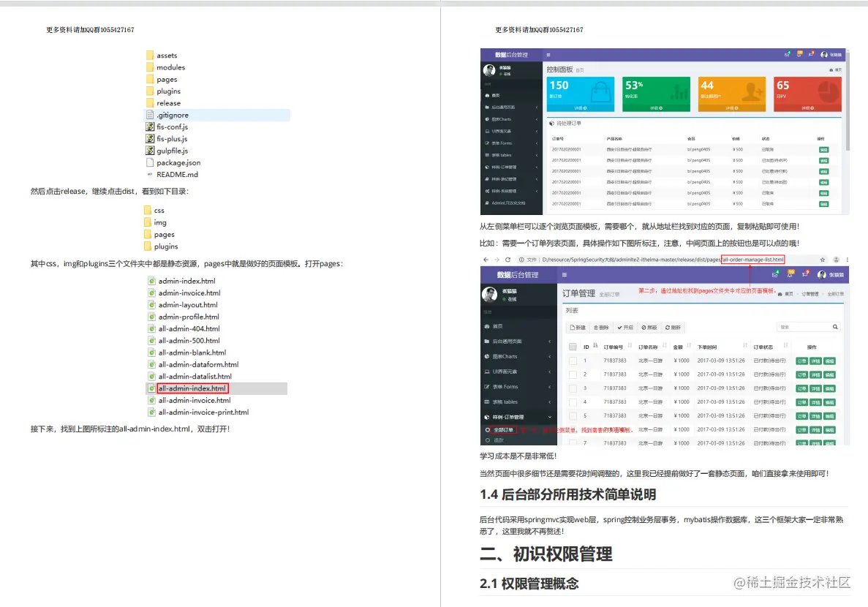
Task: Check the checkbox for order row ID 1
Action: tap(574, 359)
